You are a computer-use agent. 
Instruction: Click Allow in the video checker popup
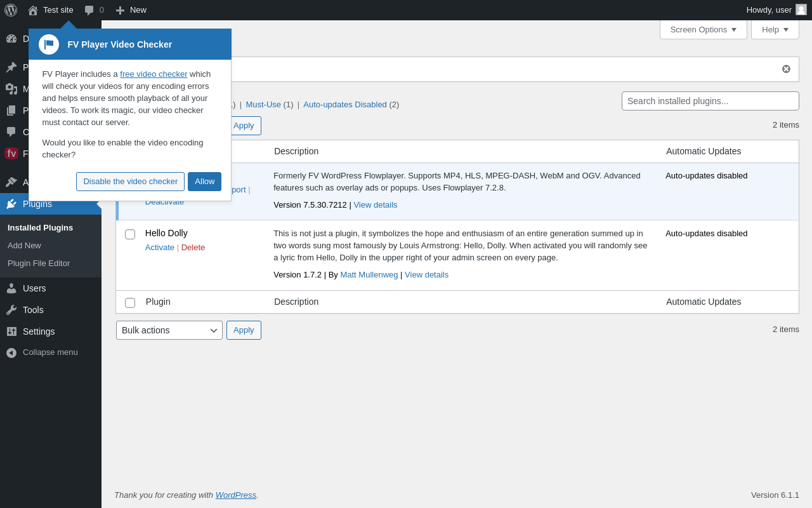(x=204, y=182)
